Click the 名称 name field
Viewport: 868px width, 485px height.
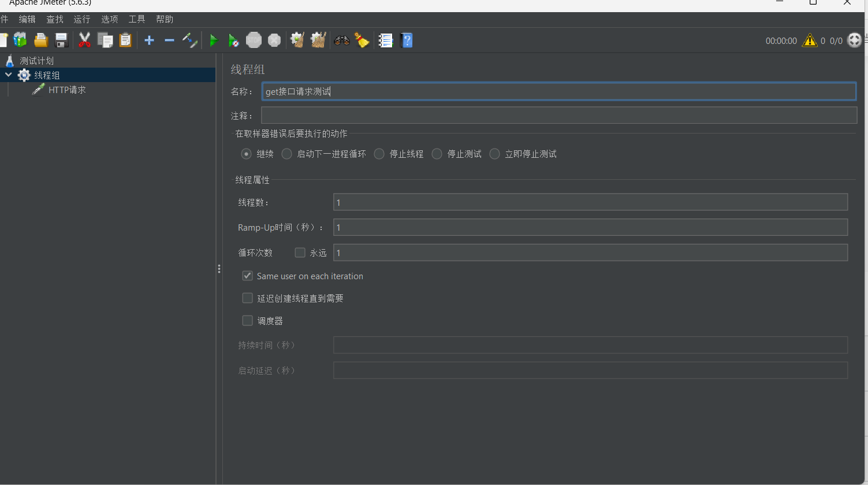[559, 91]
